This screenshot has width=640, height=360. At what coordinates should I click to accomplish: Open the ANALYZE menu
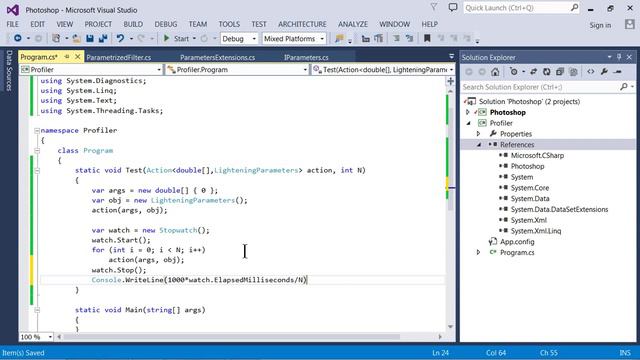coord(353,24)
